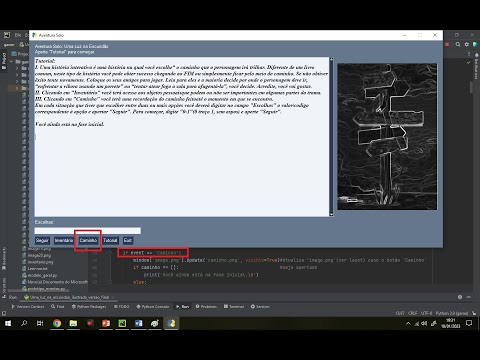Open File Explorer from the taskbar
This screenshot has height=360, width=480.
tap(73, 323)
